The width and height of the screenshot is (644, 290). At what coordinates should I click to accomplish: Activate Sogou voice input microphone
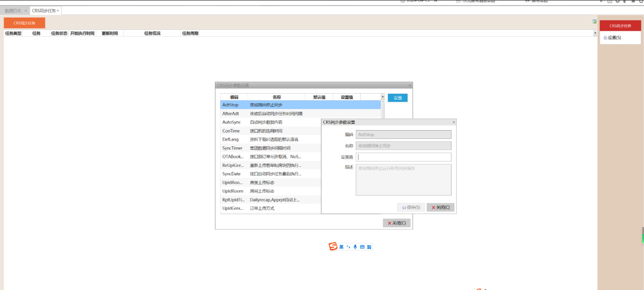click(x=355, y=247)
